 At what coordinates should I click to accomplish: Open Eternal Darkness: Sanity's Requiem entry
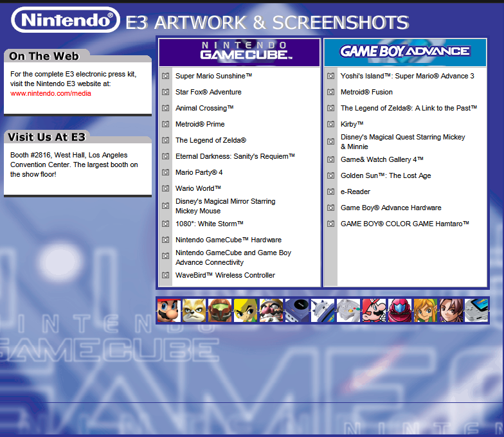(235, 157)
